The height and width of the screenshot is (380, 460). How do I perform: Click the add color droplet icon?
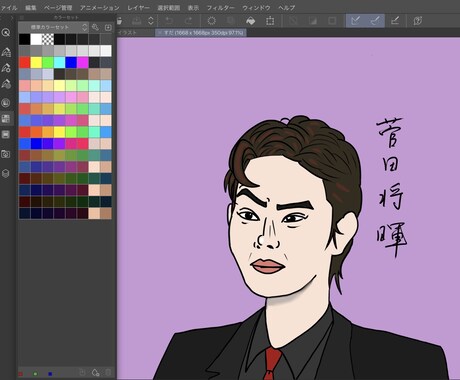point(95,372)
